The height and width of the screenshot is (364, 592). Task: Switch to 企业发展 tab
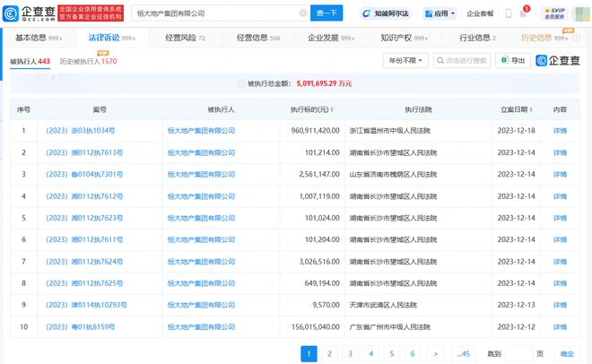pyautogui.click(x=332, y=38)
